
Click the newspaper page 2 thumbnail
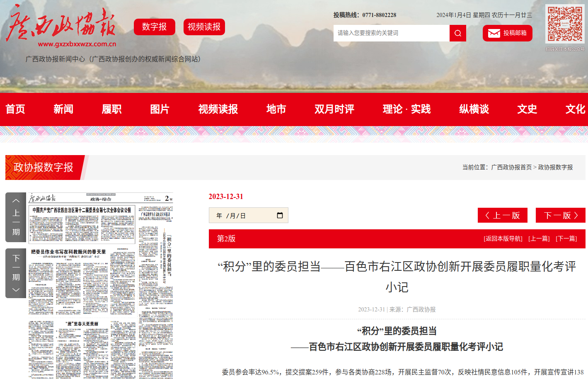coord(100,286)
